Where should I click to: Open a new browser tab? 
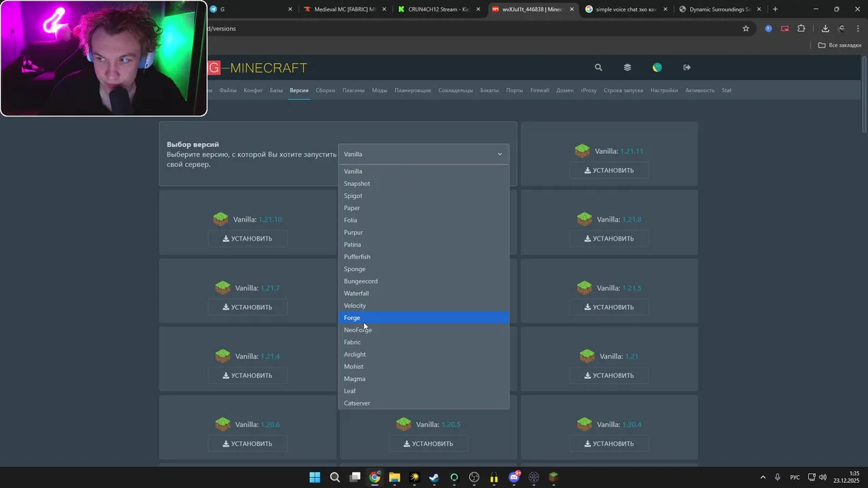[x=775, y=9]
